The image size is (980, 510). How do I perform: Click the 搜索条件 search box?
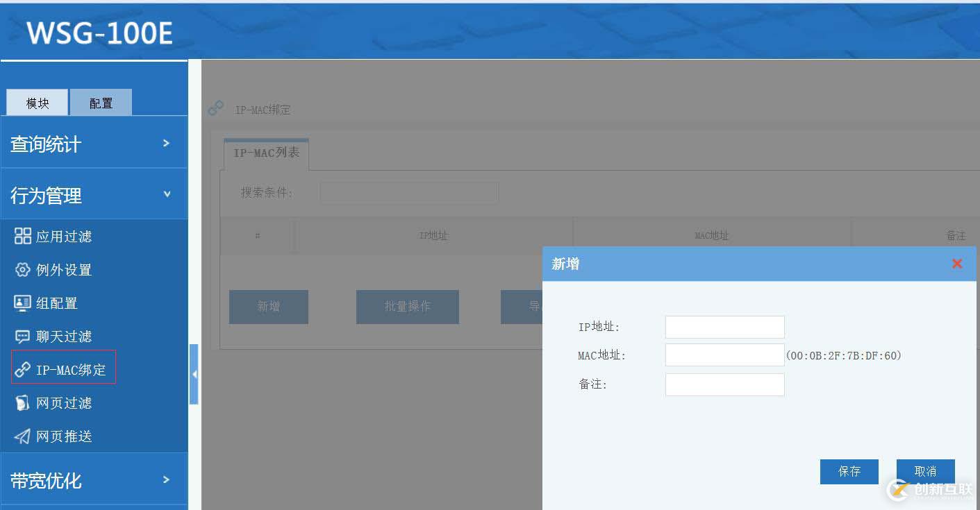point(409,193)
